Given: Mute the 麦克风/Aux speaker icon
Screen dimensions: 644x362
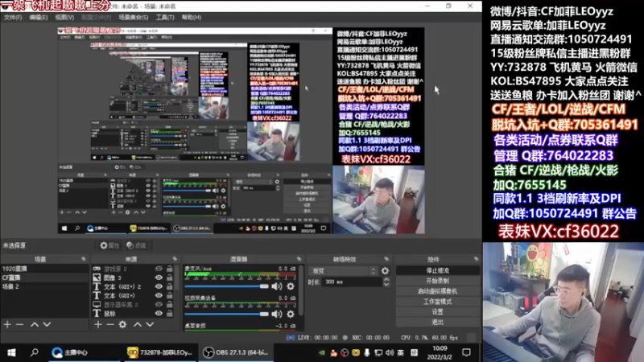Looking at the screenshot, I should click(x=277, y=286).
